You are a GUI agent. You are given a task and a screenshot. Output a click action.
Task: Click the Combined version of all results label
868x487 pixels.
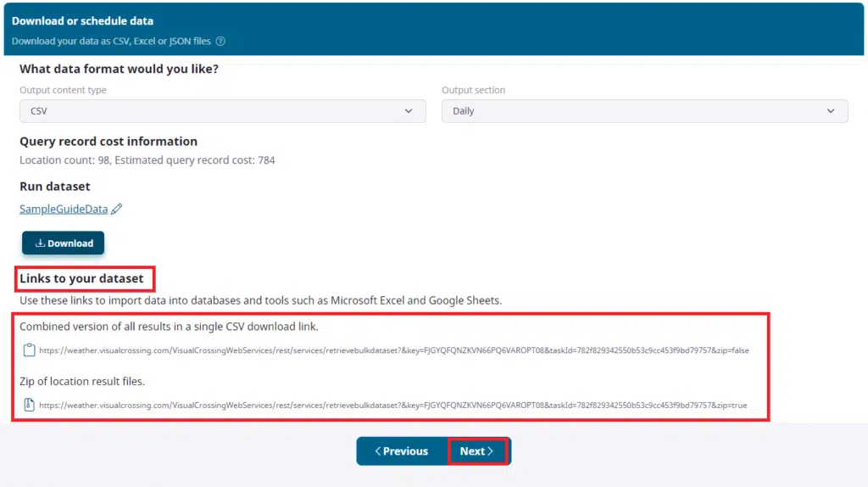(169, 326)
